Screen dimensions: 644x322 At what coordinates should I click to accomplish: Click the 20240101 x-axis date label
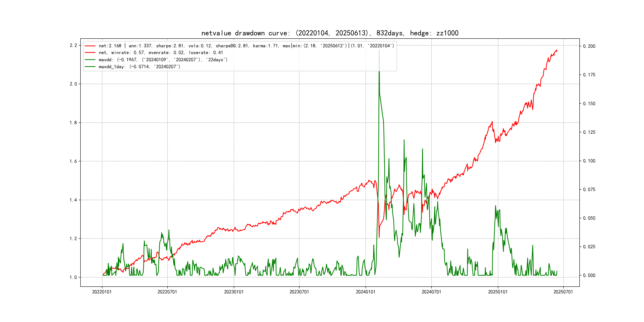[366, 292]
